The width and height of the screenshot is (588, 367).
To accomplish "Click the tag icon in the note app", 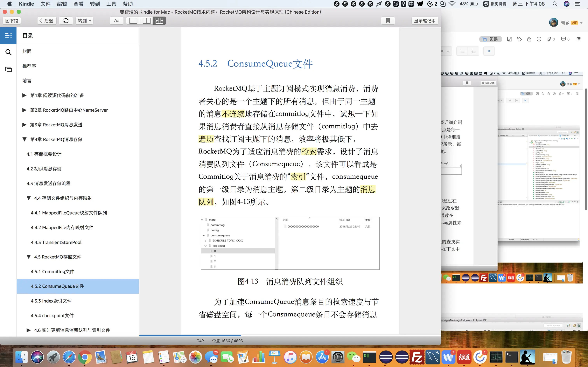I will (x=519, y=39).
